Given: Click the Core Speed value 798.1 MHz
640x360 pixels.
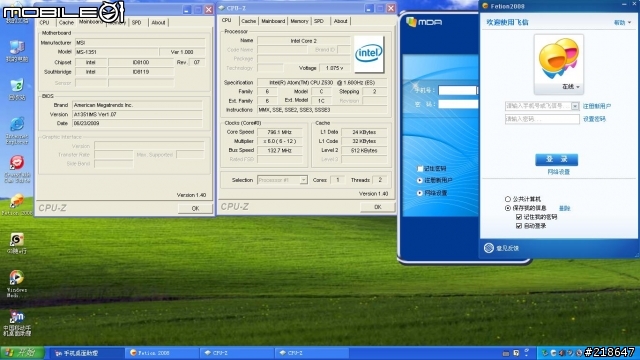Looking at the screenshot, I should coord(280,132).
